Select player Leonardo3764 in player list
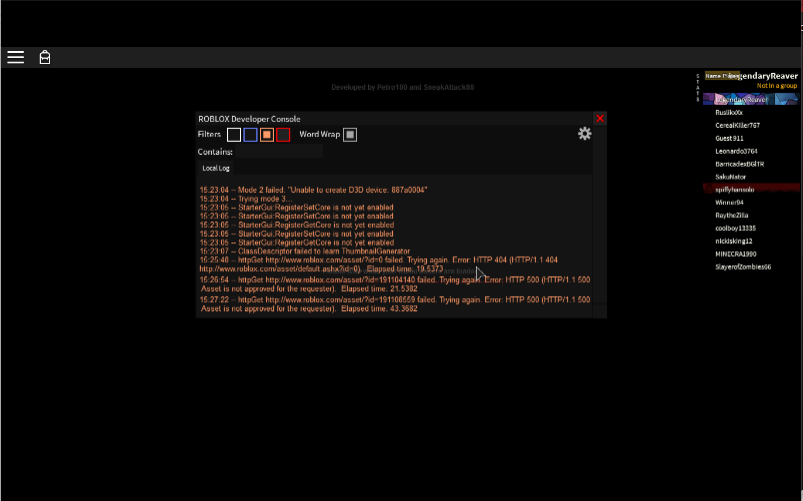This screenshot has width=803, height=501. (736, 151)
